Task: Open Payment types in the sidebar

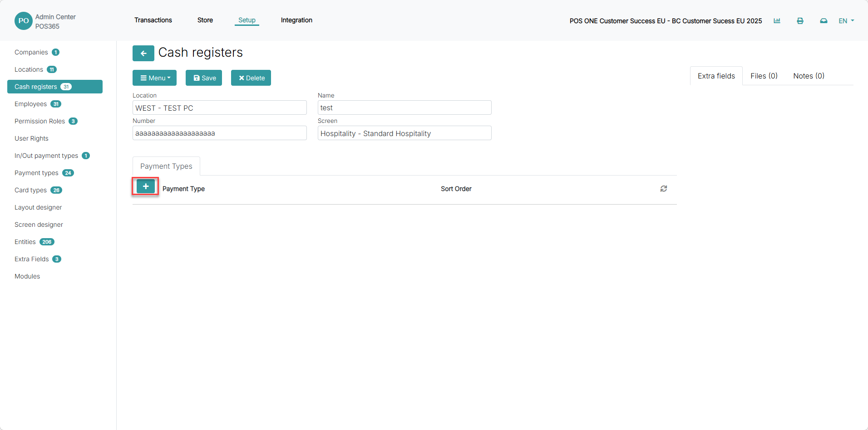Action: coord(55,173)
